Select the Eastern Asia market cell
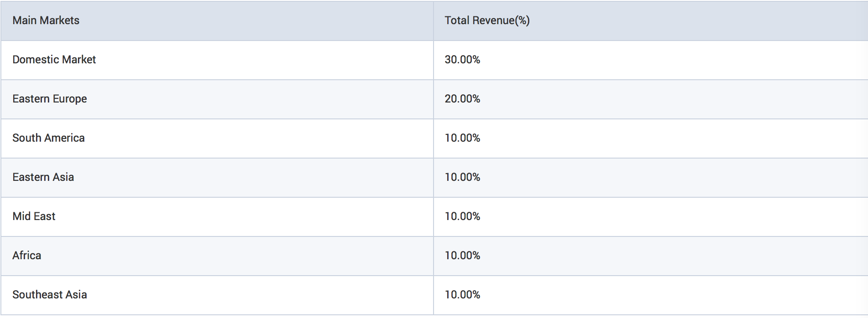The image size is (868, 318). tap(43, 177)
